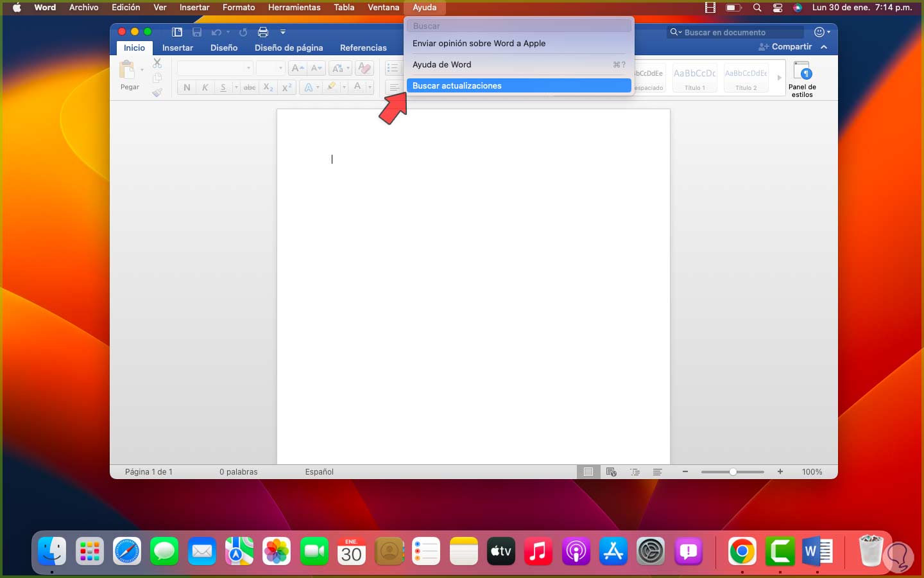Toggle bold with the N button

click(x=187, y=87)
